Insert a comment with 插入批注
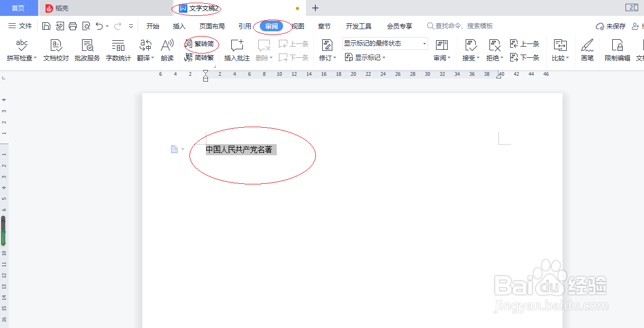This screenshot has width=644, height=328. pos(236,50)
